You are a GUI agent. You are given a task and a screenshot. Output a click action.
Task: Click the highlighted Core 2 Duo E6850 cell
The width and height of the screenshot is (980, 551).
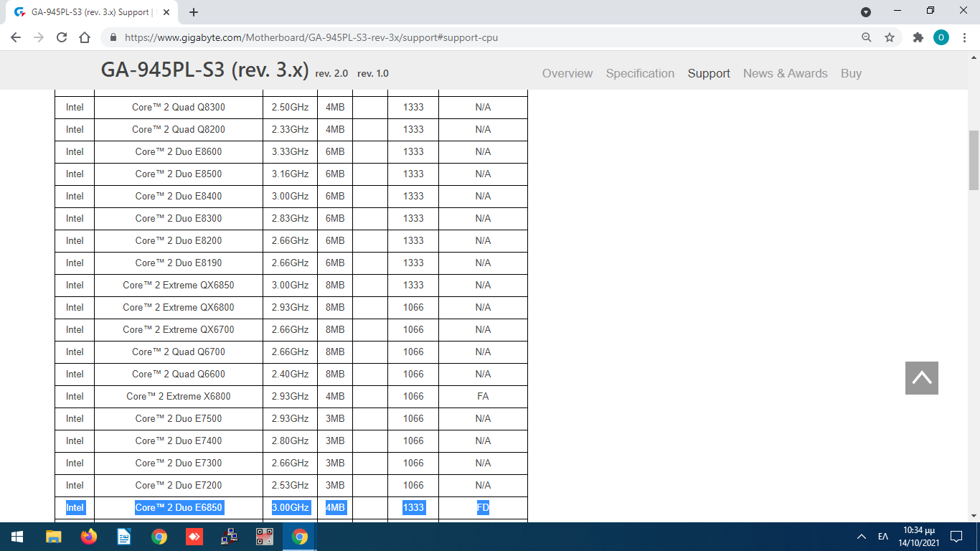click(179, 508)
